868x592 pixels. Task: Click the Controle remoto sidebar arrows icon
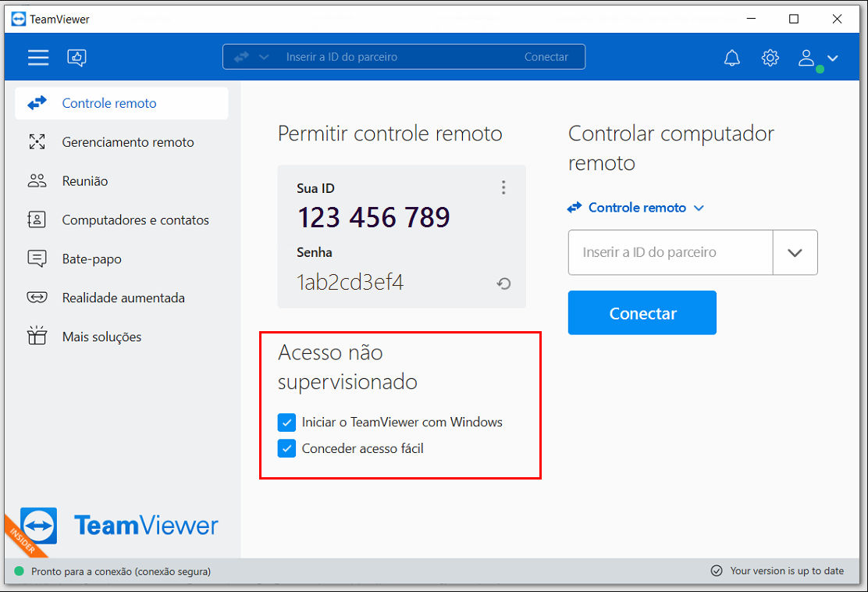(x=37, y=103)
